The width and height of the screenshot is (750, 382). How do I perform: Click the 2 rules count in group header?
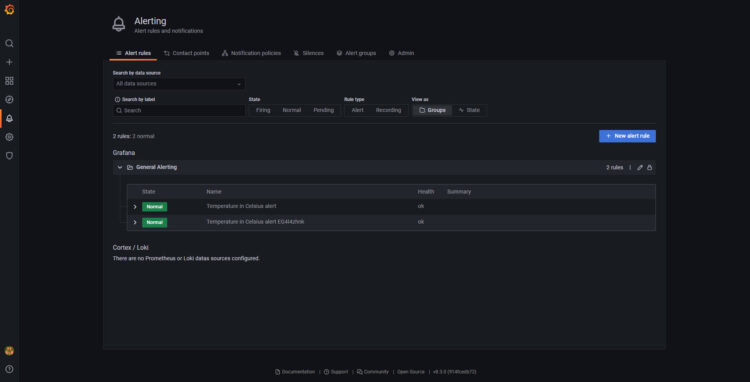coord(615,168)
